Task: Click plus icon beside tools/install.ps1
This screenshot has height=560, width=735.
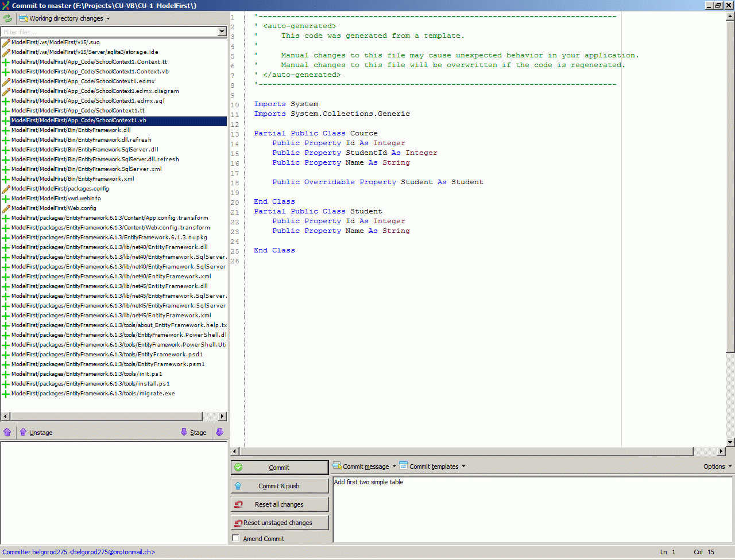Action: point(6,384)
